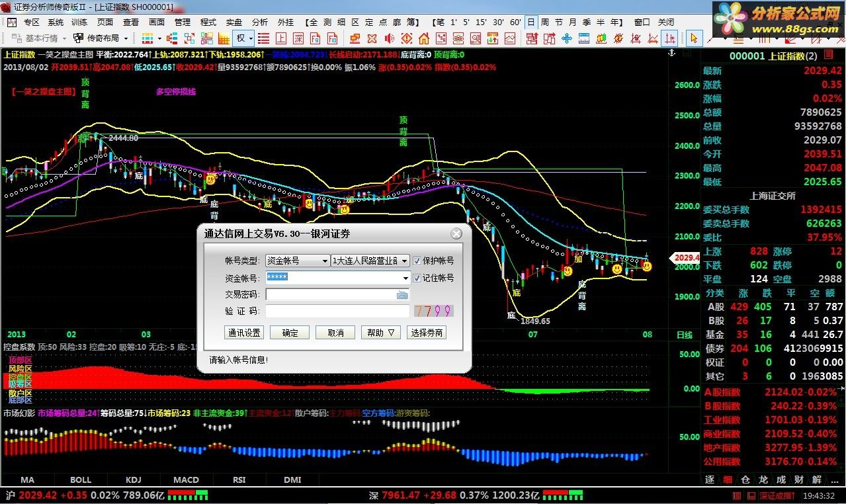
Task: Expand the arrow beside the grid layout icon
Action: 159,38
